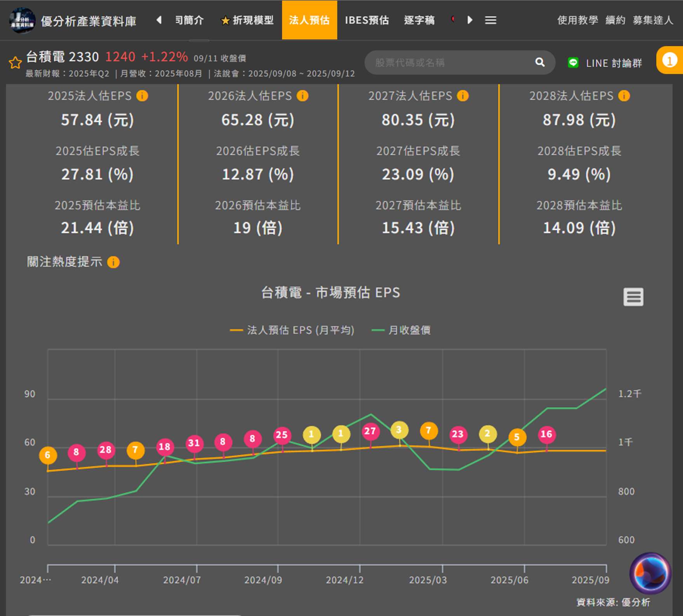Open the hamburger tab list menu
The width and height of the screenshot is (683, 616).
[490, 20]
